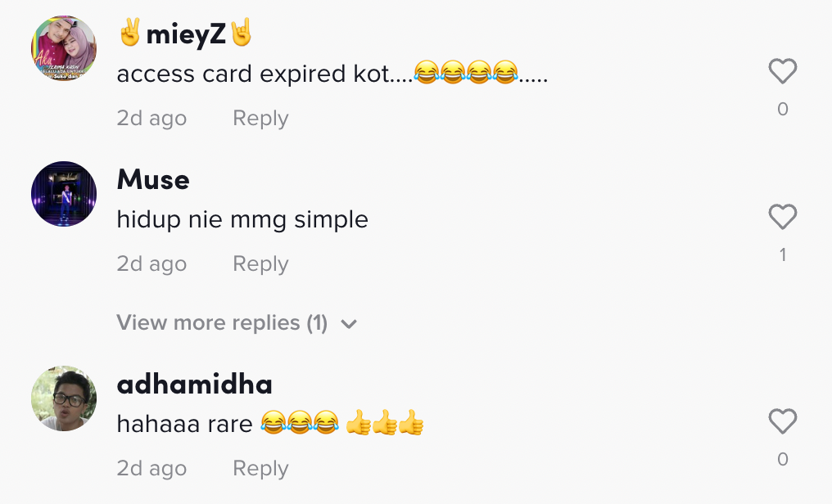The height and width of the screenshot is (504, 832).
Task: Click chevron beside View more replies
Action: 349,324
